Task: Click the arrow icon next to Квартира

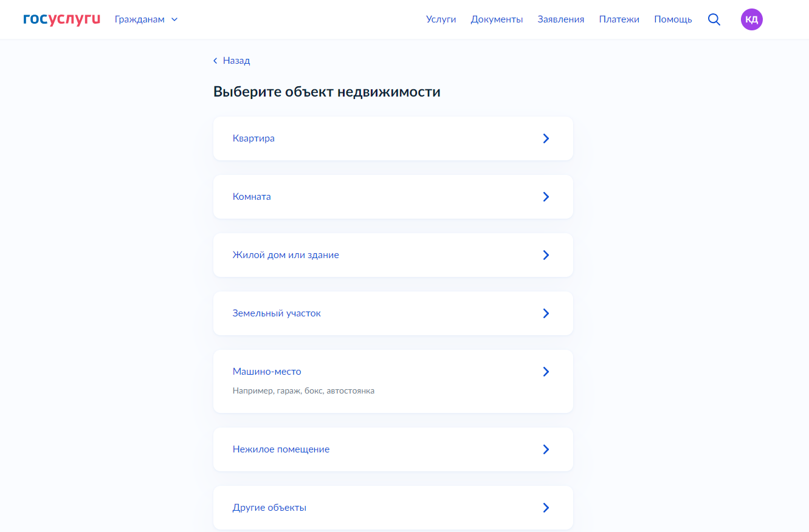Action: [x=545, y=138]
